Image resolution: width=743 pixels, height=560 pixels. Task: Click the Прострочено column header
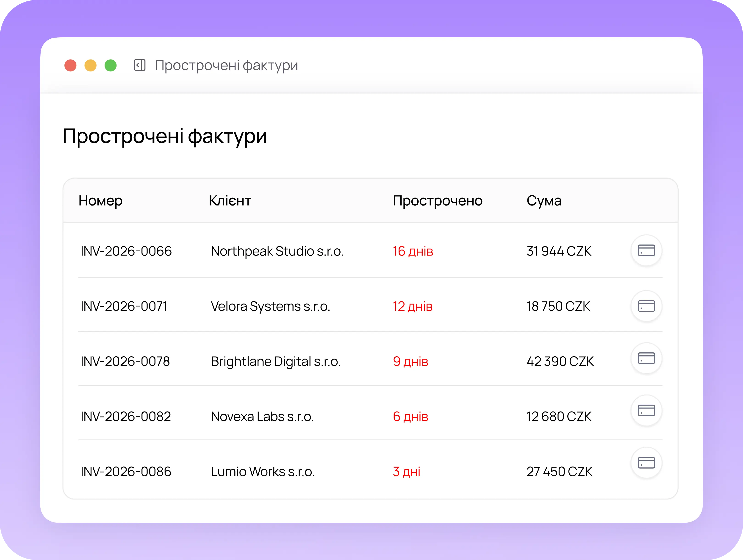coord(438,201)
